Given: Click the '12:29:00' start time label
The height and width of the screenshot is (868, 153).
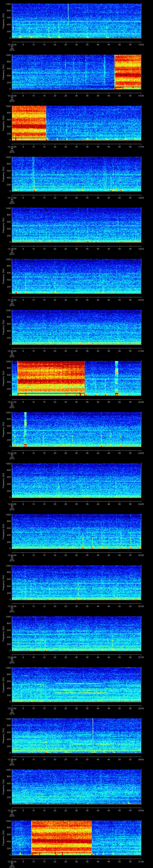Looking at the screenshot, I should [x=12, y=810].
